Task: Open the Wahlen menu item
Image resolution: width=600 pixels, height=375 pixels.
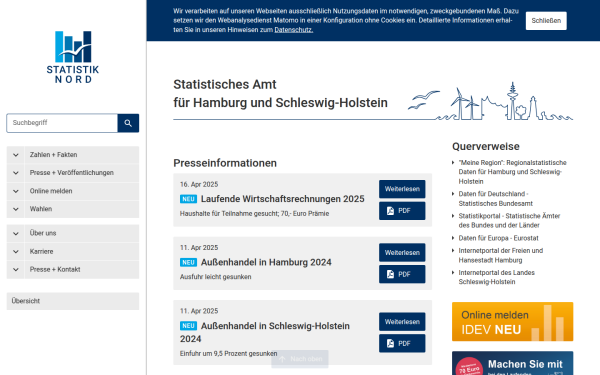Action: (x=82, y=209)
